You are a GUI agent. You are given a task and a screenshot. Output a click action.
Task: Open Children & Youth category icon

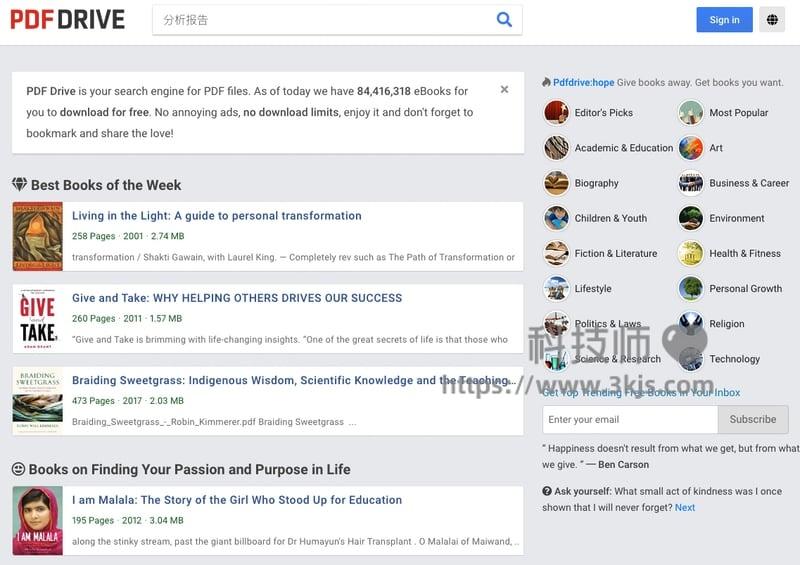556,218
